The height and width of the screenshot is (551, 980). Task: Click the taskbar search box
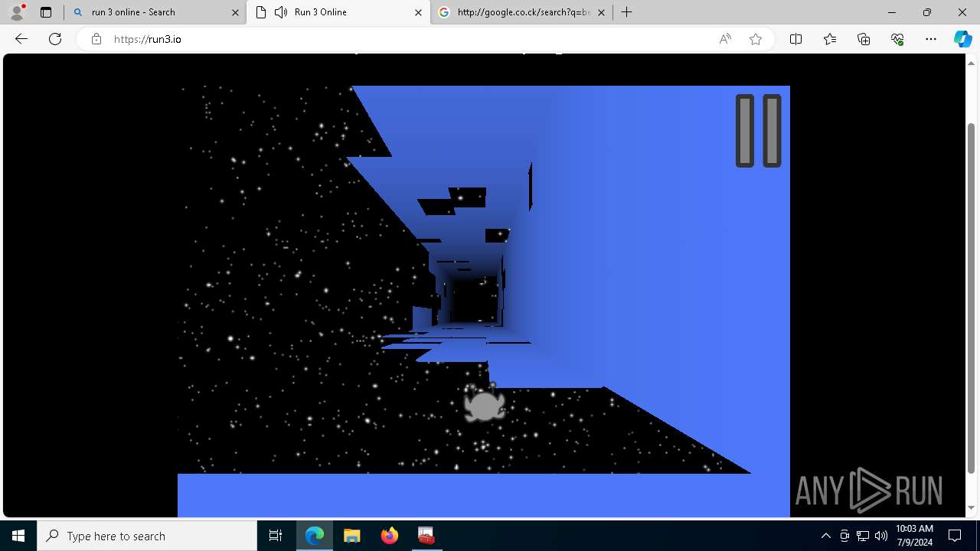click(x=147, y=536)
